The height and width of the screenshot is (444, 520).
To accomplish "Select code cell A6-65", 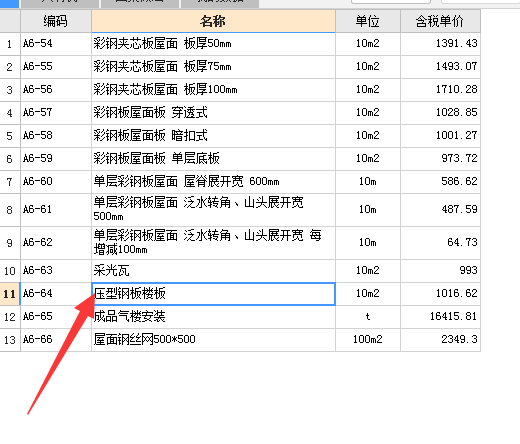I will [56, 317].
